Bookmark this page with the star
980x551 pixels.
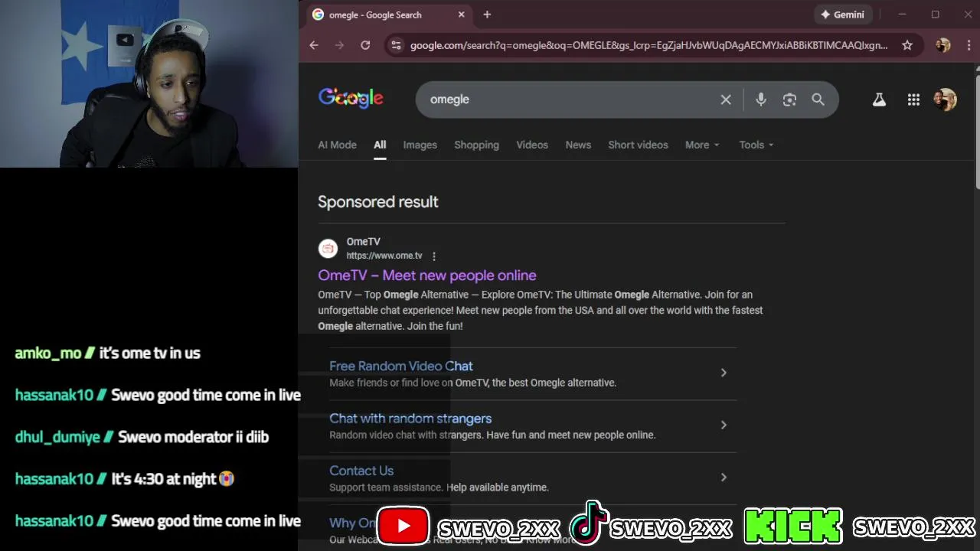[907, 45]
